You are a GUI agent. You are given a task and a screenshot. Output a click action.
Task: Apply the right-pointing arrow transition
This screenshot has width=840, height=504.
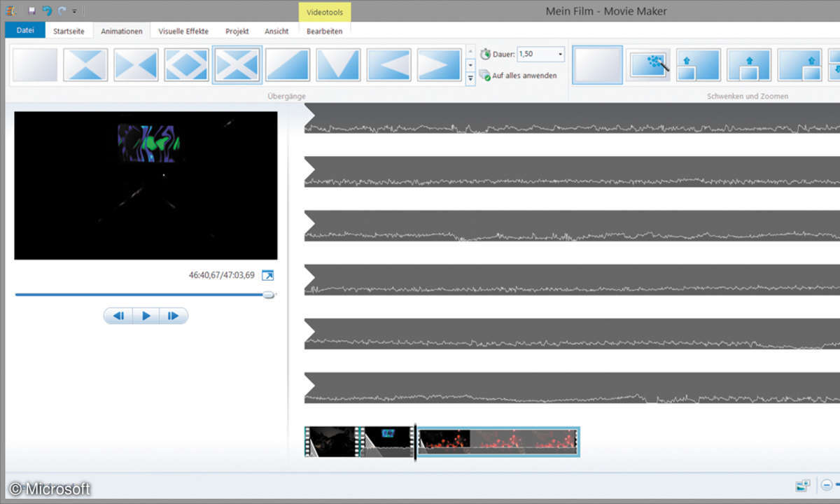pos(439,65)
